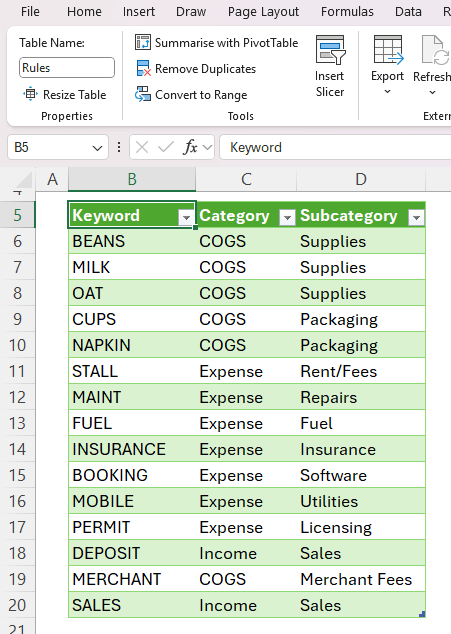Select the Repairs subcategory cell
Image resolution: width=451 pixels, height=634 pixels.
tap(361, 397)
